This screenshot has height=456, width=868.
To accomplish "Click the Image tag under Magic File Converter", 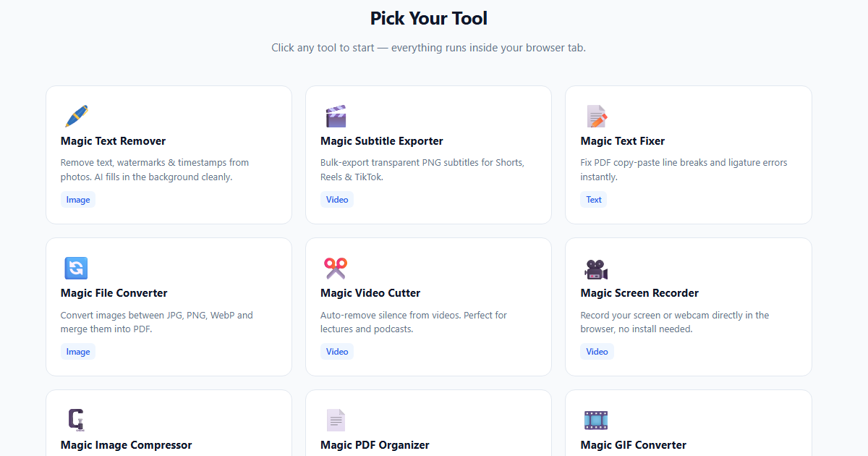I will click(78, 352).
